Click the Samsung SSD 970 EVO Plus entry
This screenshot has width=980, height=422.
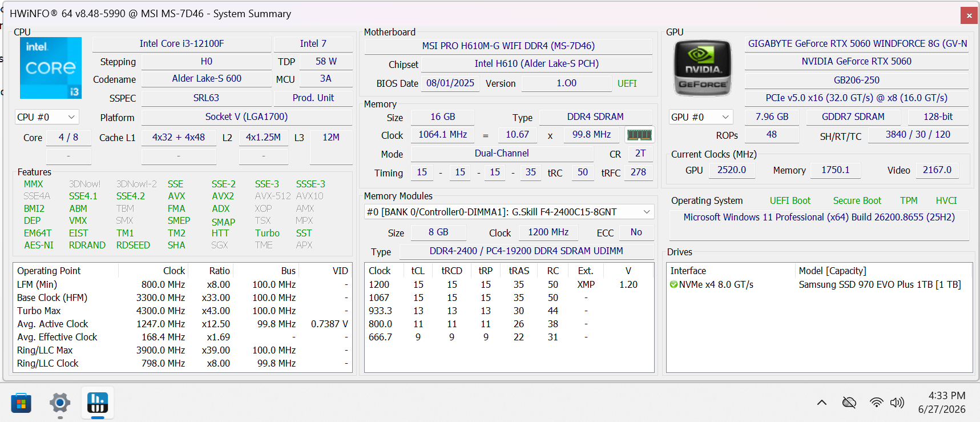tap(880, 284)
